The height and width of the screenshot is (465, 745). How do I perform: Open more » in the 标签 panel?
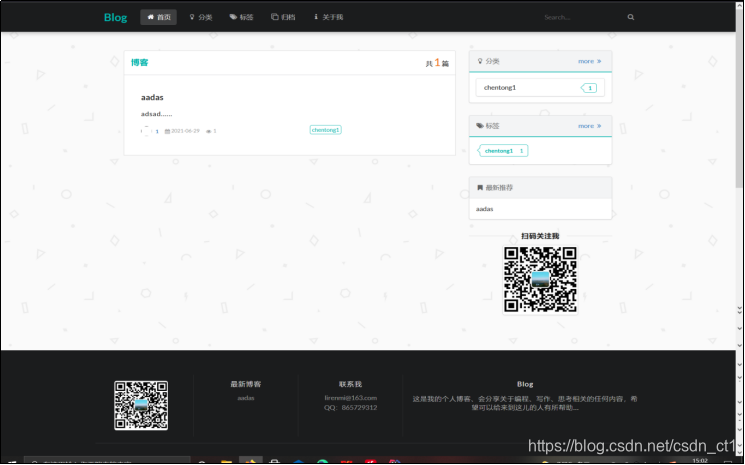click(x=590, y=126)
